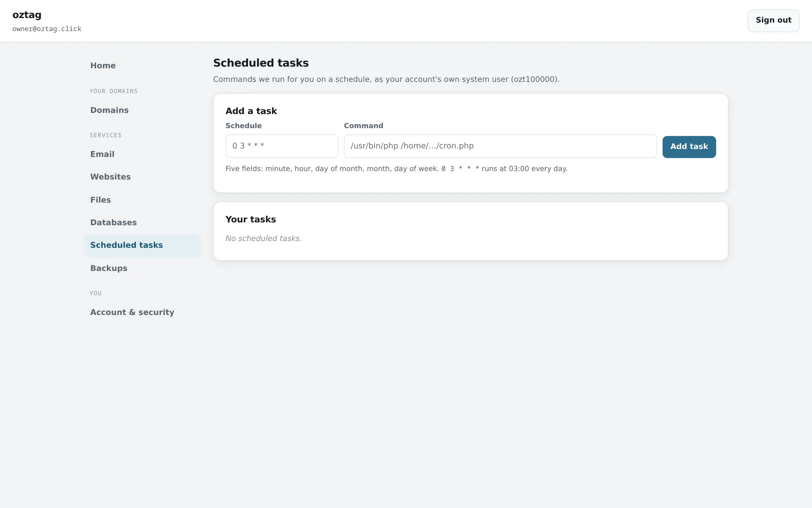
Task: Navigate to Websites in sidebar
Action: pyautogui.click(x=142, y=177)
